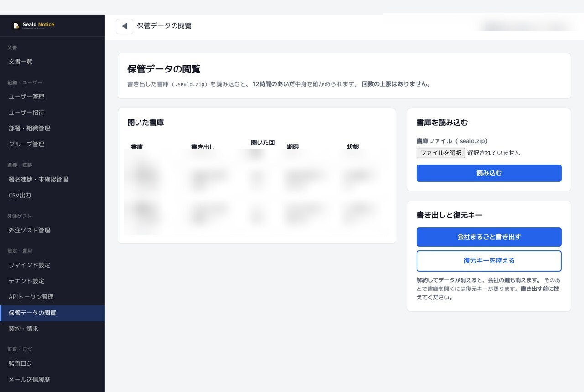Click the 書庫を読み込む heading
This screenshot has width=584, height=392.
442,123
